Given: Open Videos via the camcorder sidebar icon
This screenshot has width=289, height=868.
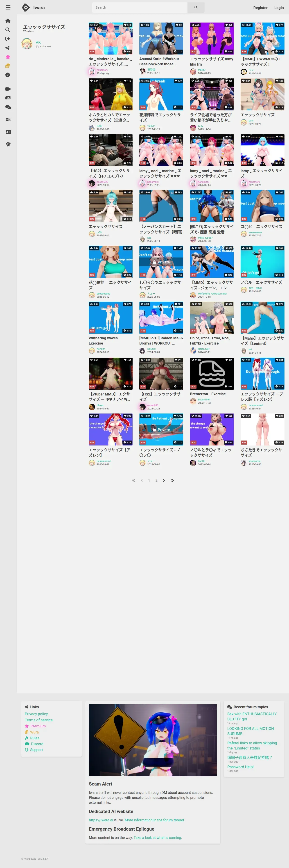Looking at the screenshot, I should pos(8,89).
